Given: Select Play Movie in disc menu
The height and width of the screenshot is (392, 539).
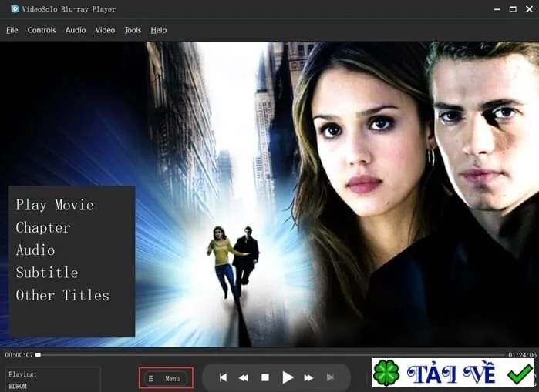Looking at the screenshot, I should point(55,205).
